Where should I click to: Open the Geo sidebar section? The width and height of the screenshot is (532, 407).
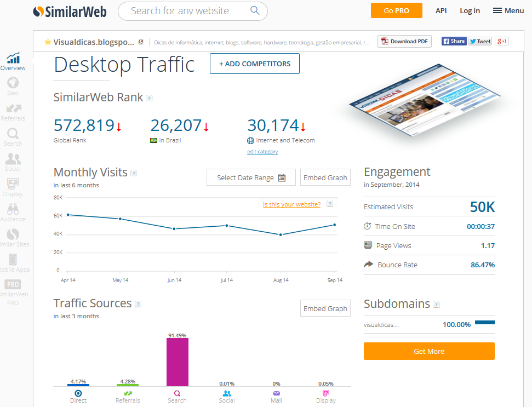tap(13, 87)
